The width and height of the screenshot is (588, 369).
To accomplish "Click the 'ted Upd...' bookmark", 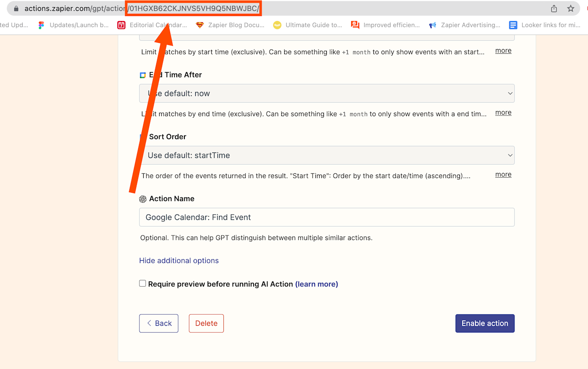I will tap(14, 25).
